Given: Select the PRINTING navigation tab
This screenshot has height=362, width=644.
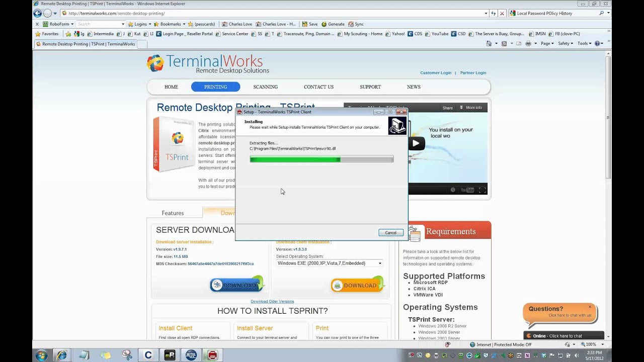Looking at the screenshot, I should pyautogui.click(x=215, y=87).
